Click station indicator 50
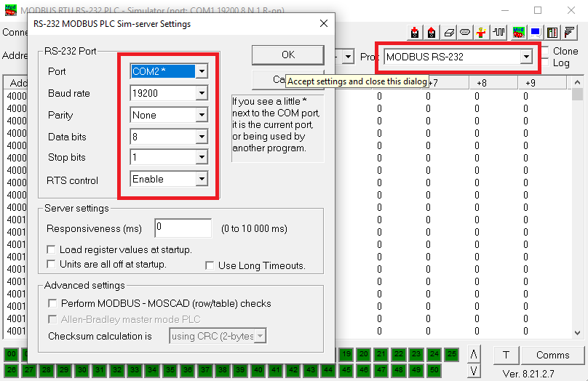The height and width of the screenshot is (381, 588). [x=434, y=371]
